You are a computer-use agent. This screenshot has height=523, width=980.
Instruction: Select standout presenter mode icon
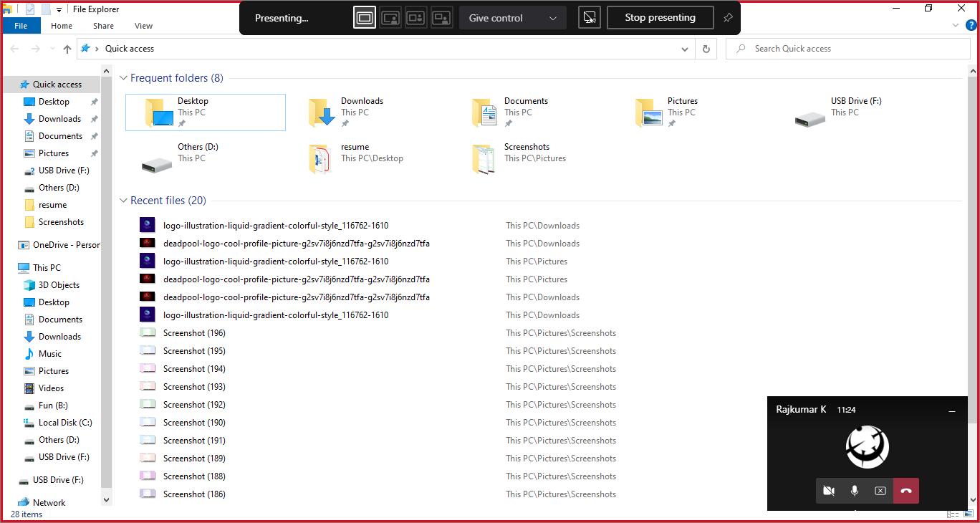coord(390,18)
